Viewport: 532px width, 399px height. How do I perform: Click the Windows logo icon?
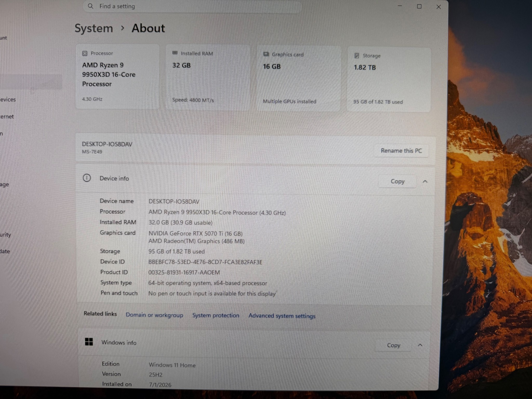pyautogui.click(x=89, y=342)
